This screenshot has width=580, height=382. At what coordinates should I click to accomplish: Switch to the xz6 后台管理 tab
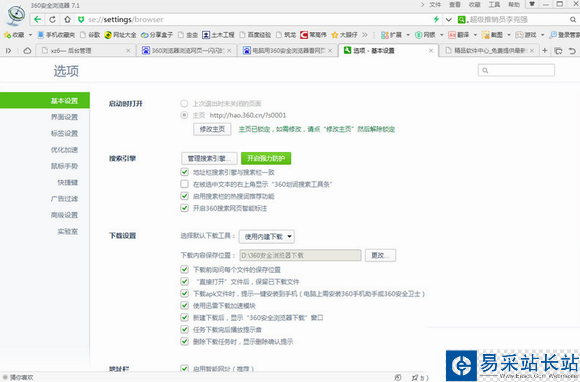click(86, 50)
